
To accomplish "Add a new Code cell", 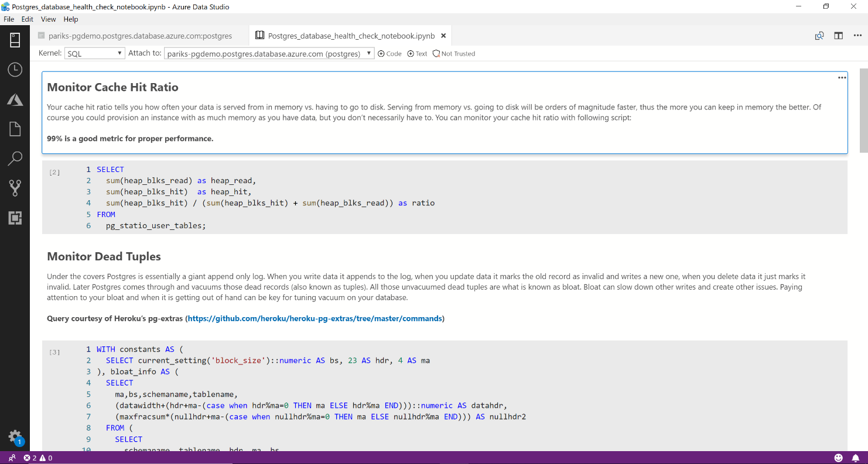I will coord(389,54).
